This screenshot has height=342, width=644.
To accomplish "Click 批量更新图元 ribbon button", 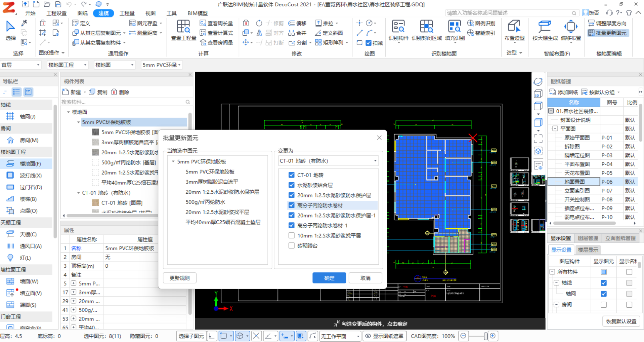I will coord(608,33).
